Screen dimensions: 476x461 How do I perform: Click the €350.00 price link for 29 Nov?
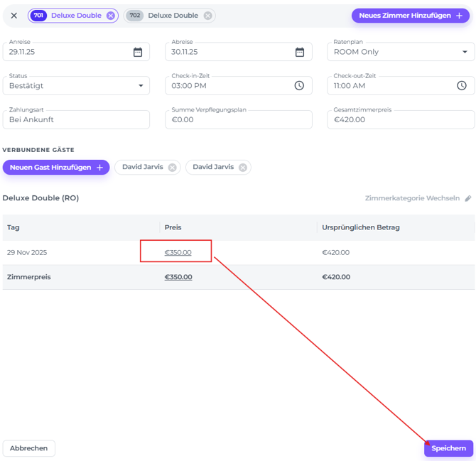click(178, 252)
